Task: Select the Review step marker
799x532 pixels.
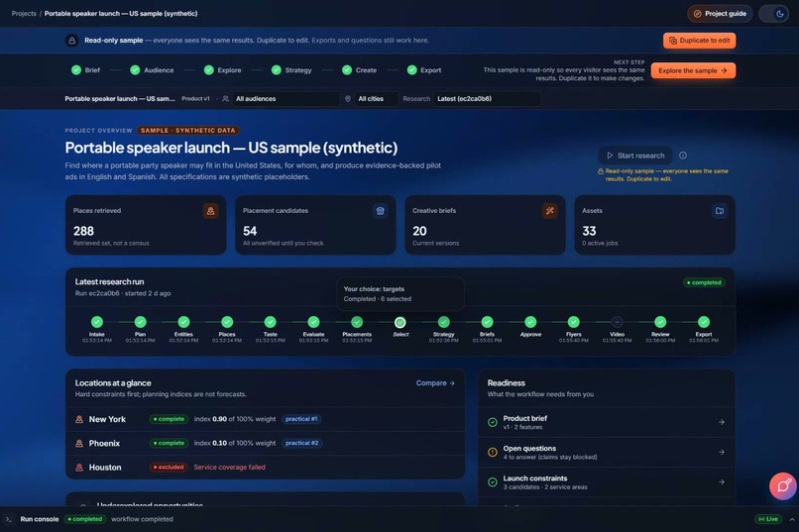Action: tap(660, 322)
